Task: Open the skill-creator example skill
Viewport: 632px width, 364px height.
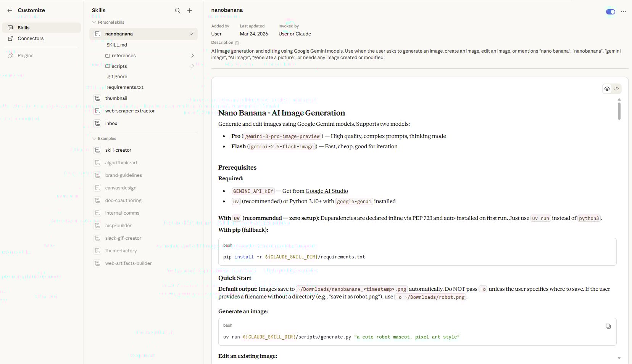Action: click(x=118, y=150)
